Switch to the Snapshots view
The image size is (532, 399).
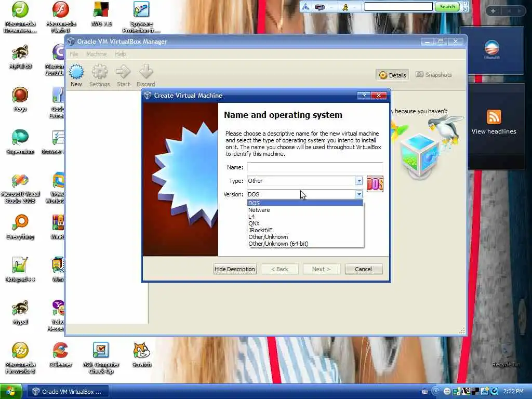(434, 75)
